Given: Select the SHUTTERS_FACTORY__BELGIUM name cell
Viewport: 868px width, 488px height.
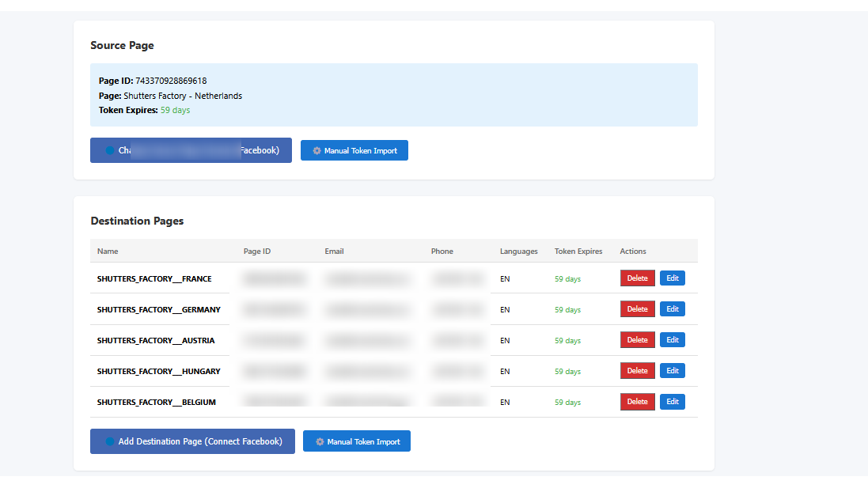Looking at the screenshot, I should coord(156,403).
